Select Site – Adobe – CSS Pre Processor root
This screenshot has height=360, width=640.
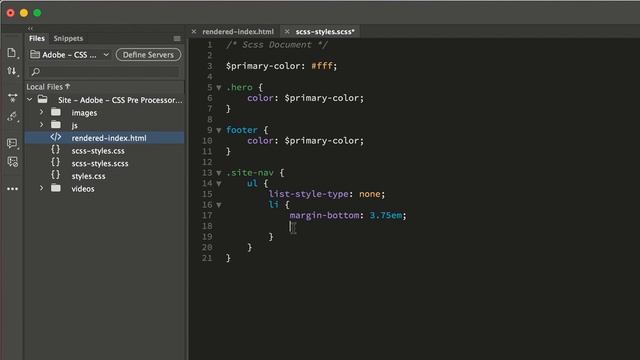[120, 100]
